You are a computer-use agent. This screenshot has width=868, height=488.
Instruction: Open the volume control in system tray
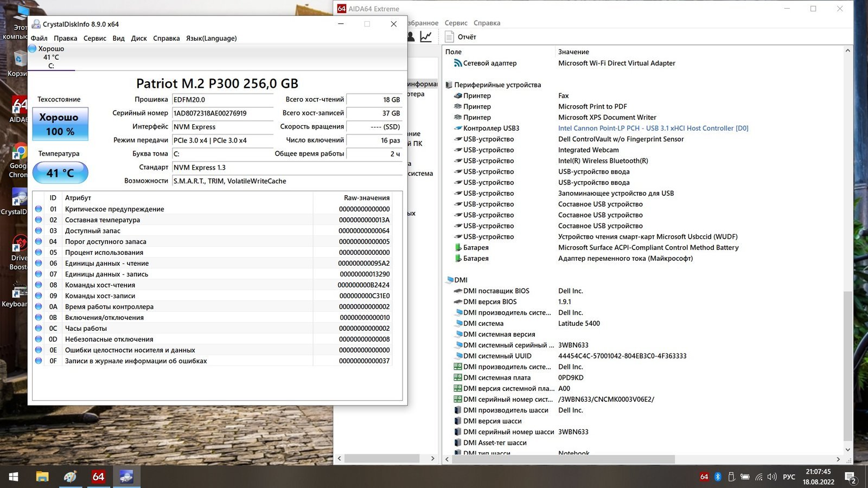(772, 477)
